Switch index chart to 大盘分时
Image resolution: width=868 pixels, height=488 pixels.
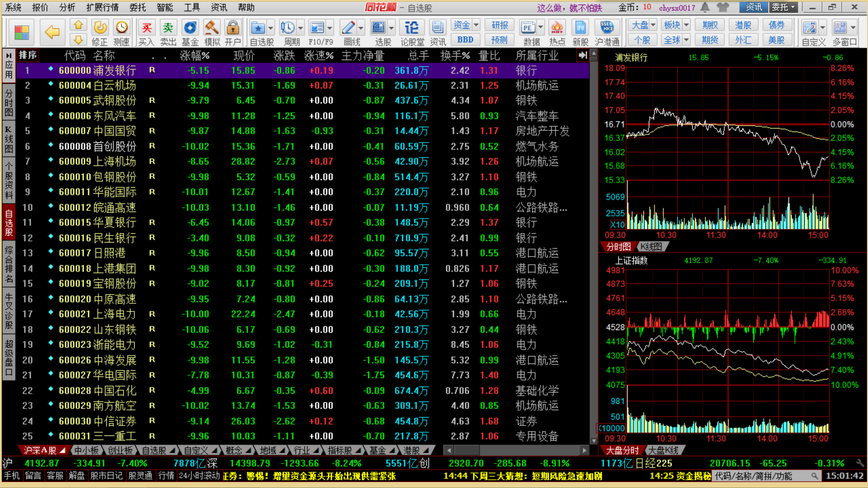(x=622, y=450)
